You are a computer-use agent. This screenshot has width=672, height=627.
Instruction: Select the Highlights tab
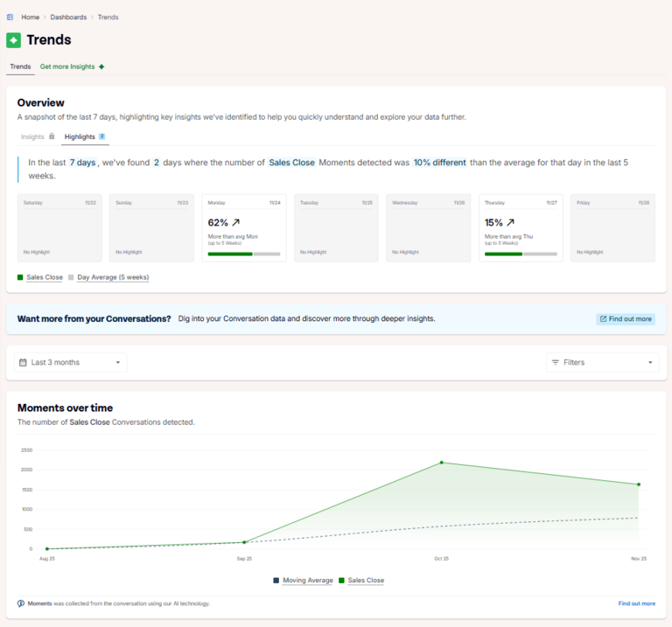click(x=85, y=136)
